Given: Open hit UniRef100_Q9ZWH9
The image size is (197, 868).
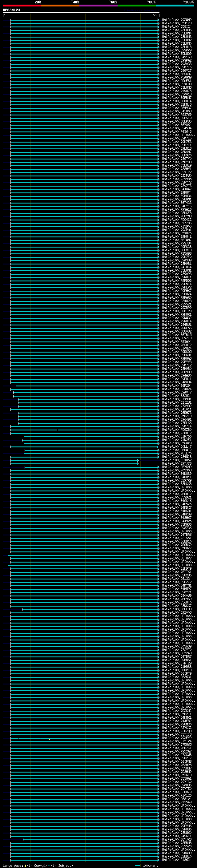Looking at the screenshot, I should click(177, 20).
